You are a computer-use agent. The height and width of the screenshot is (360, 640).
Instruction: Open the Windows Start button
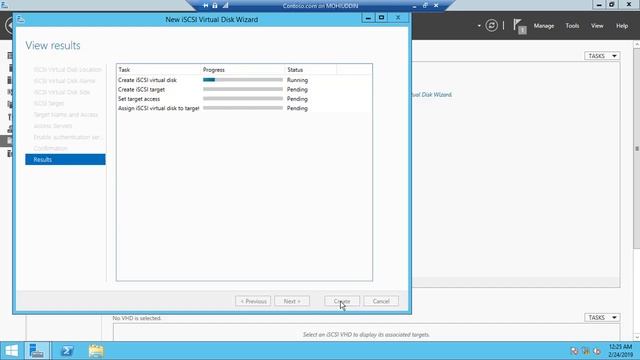pos(11,351)
